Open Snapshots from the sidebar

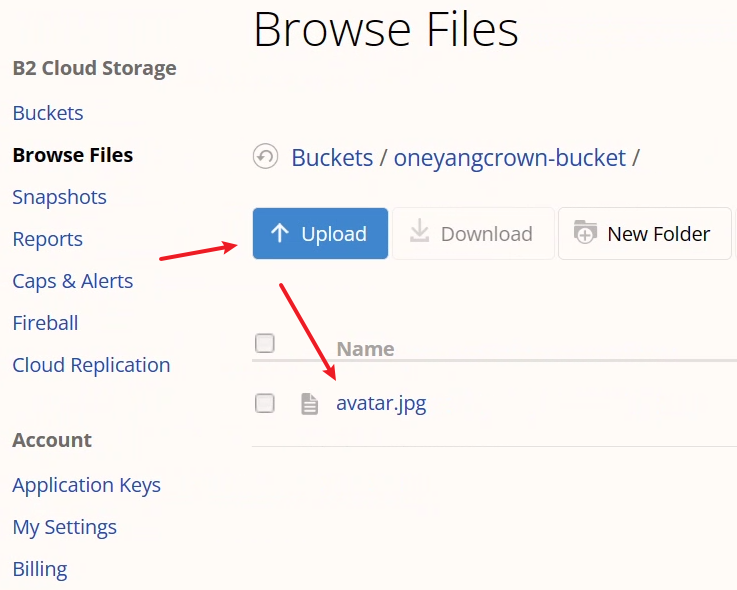point(59,197)
